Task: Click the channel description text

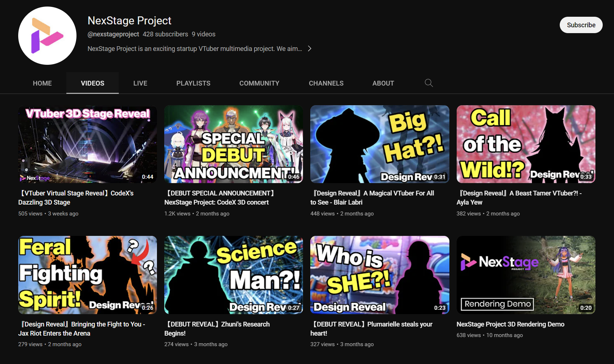Action: (x=195, y=48)
